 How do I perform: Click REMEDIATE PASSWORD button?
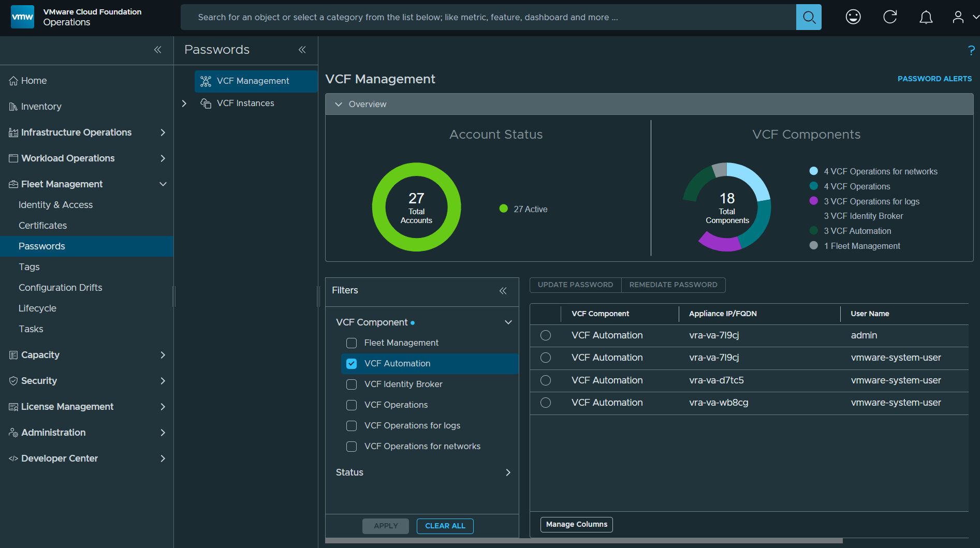(x=673, y=285)
